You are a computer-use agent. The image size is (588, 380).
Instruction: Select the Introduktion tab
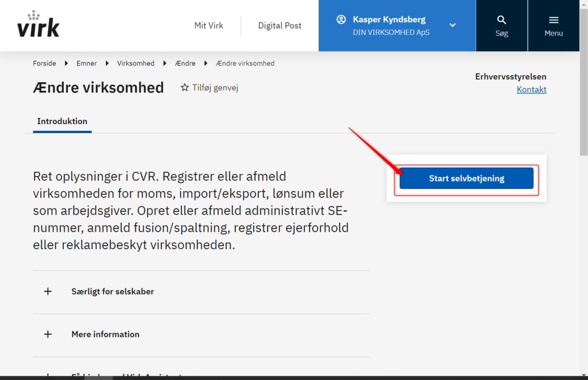[62, 122]
